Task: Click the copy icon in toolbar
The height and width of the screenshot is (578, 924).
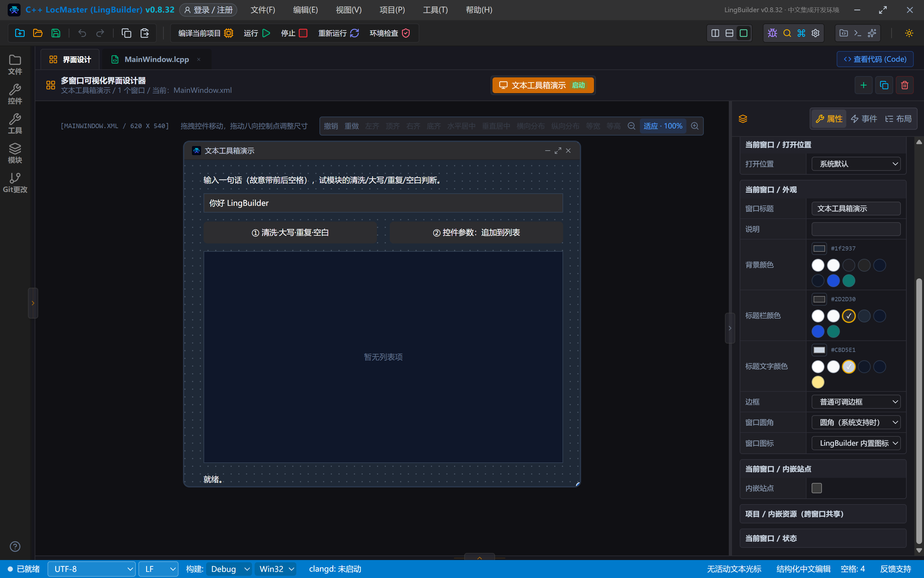Action: pyautogui.click(x=126, y=33)
